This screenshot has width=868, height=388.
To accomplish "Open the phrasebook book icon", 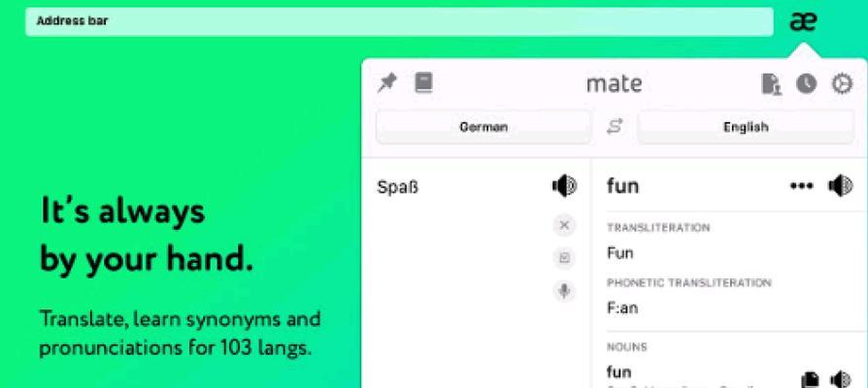I will pyautogui.click(x=423, y=83).
